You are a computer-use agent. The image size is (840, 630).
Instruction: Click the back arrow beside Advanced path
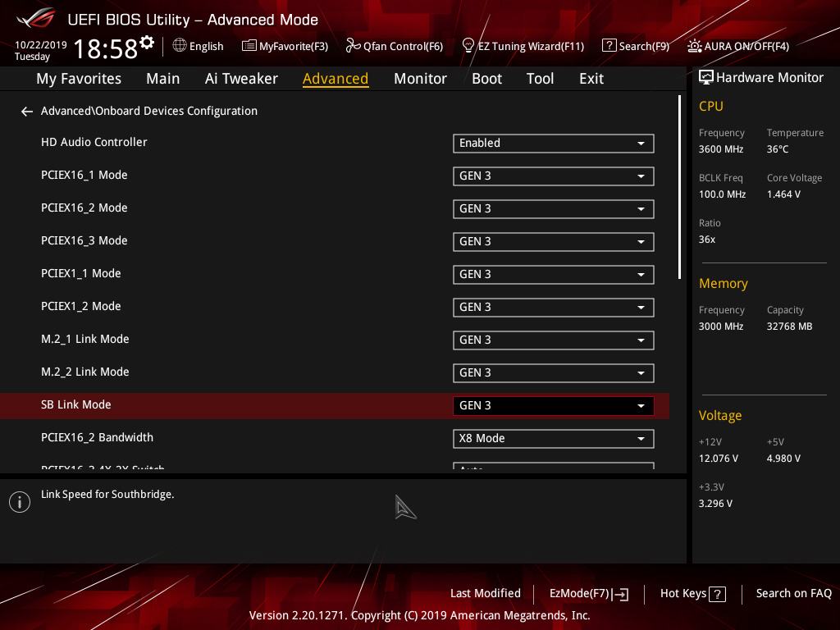pos(27,112)
